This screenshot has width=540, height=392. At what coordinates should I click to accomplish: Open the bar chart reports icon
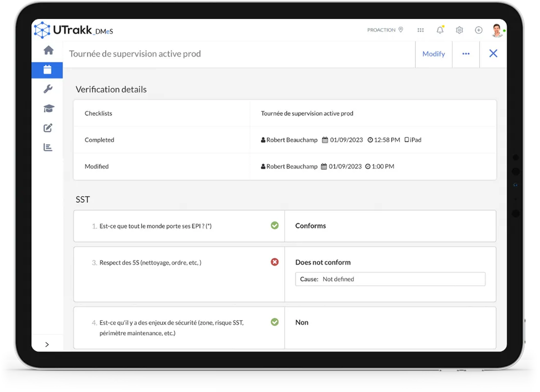[x=48, y=147]
